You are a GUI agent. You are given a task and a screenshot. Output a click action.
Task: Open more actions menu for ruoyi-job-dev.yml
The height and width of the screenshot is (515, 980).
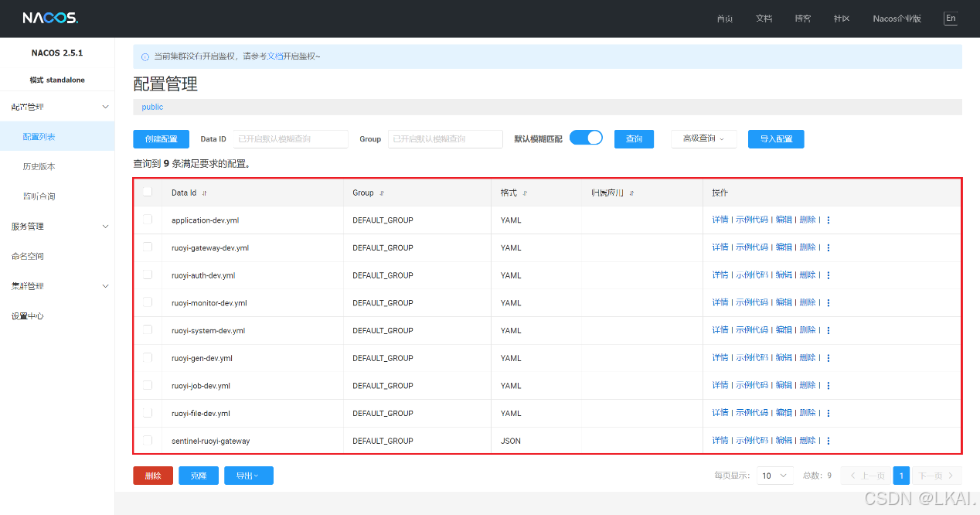click(829, 386)
